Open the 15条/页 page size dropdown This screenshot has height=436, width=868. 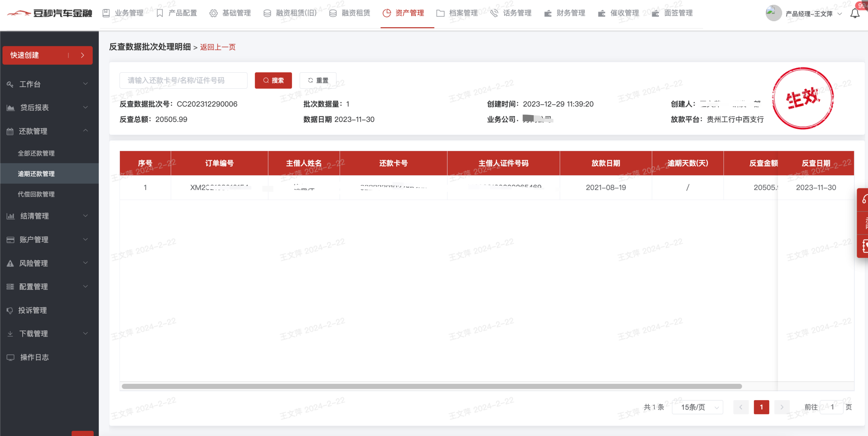click(697, 407)
